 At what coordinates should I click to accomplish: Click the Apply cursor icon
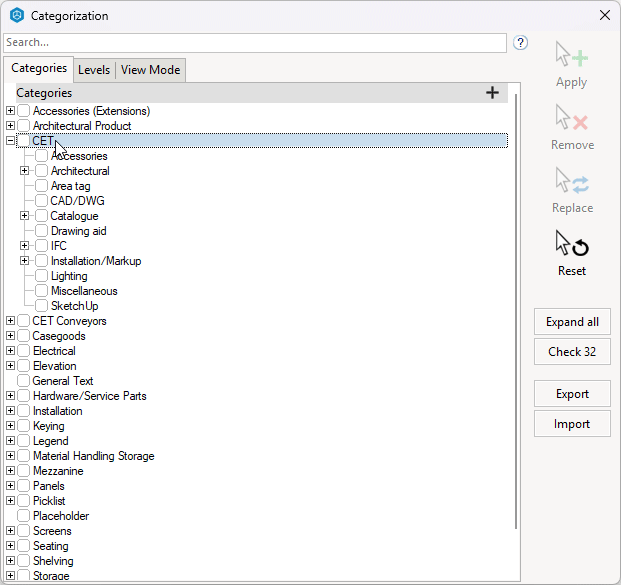click(571, 54)
